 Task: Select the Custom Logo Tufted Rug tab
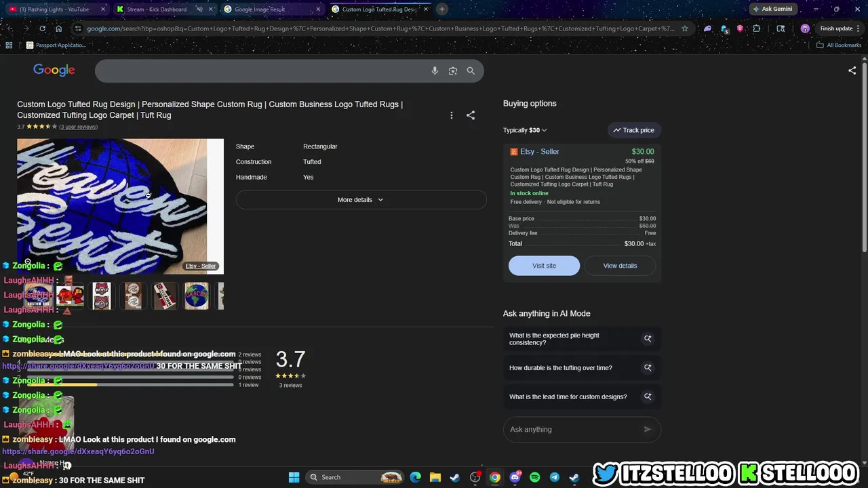pyautogui.click(x=379, y=9)
